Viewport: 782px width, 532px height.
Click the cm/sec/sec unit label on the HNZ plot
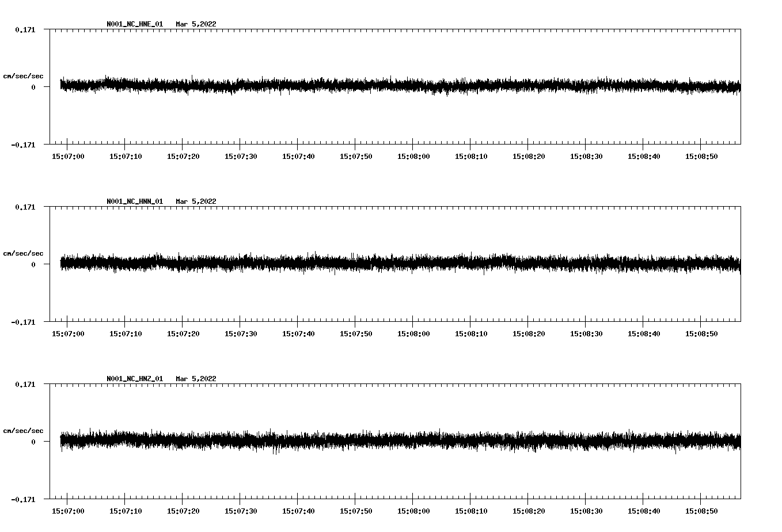pyautogui.click(x=23, y=431)
